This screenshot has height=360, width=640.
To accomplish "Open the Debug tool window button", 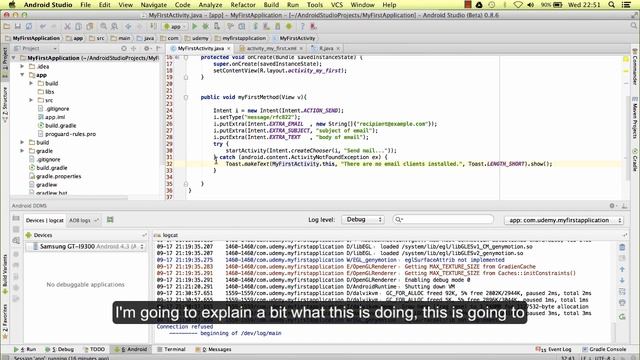I will pos(60,349).
